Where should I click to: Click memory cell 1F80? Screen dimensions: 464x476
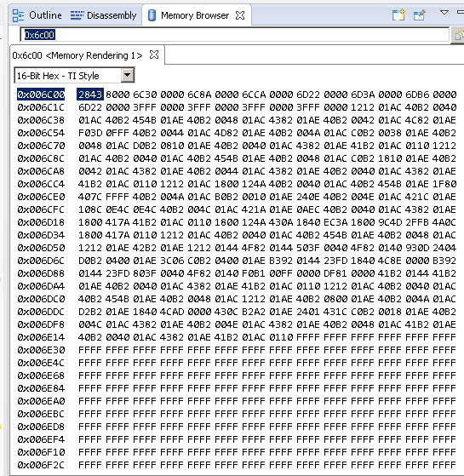444,184
